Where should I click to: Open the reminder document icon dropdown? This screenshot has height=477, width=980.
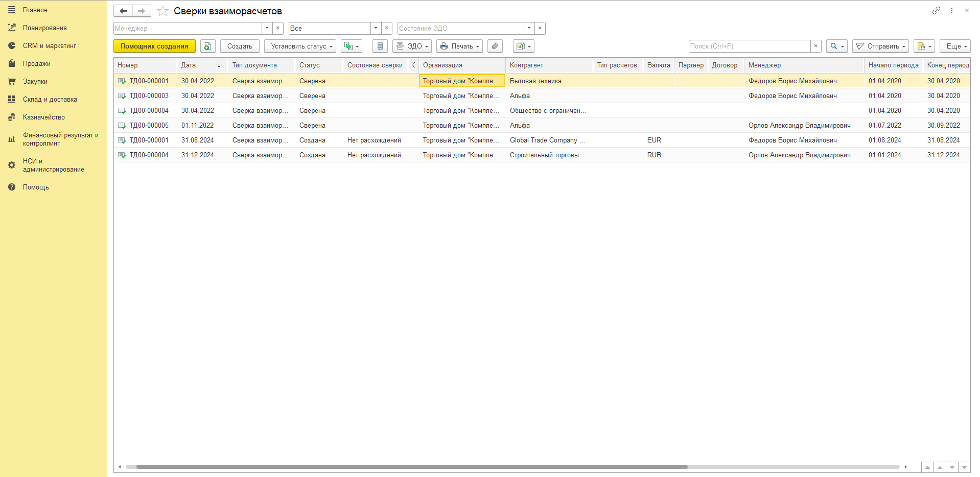[x=924, y=46]
